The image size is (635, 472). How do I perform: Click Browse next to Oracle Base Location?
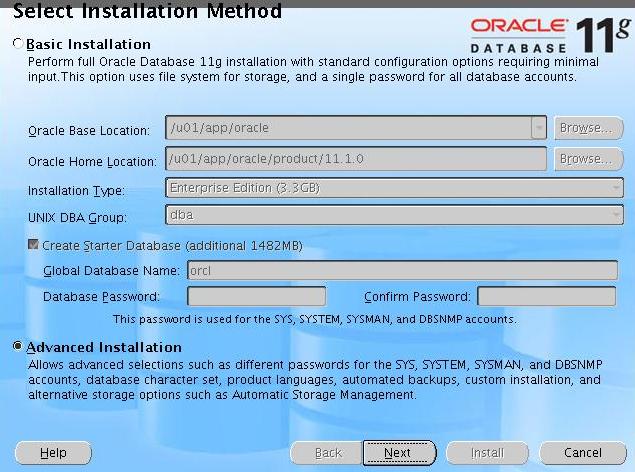(x=588, y=128)
